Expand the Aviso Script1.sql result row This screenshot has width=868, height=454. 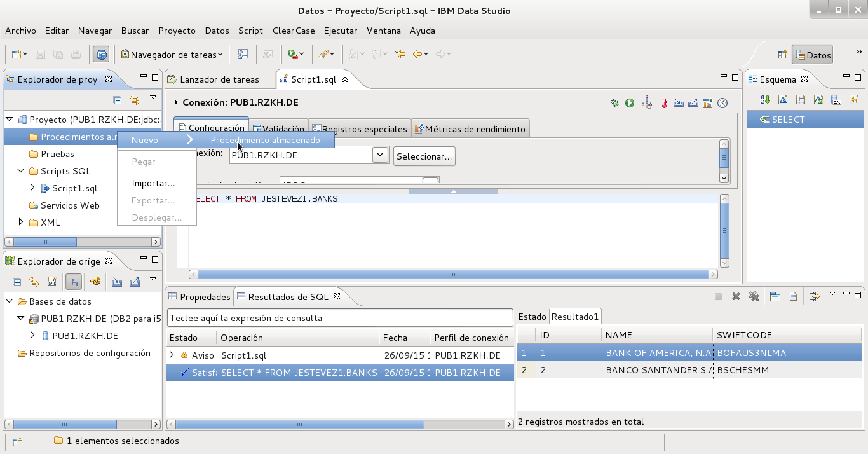coord(172,355)
